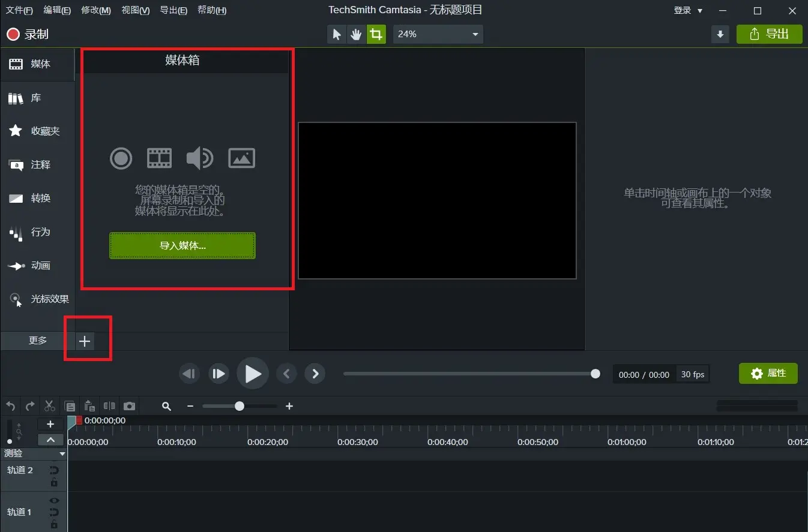The image size is (808, 532).
Task: Click the playback progress slider handle
Action: coord(595,374)
